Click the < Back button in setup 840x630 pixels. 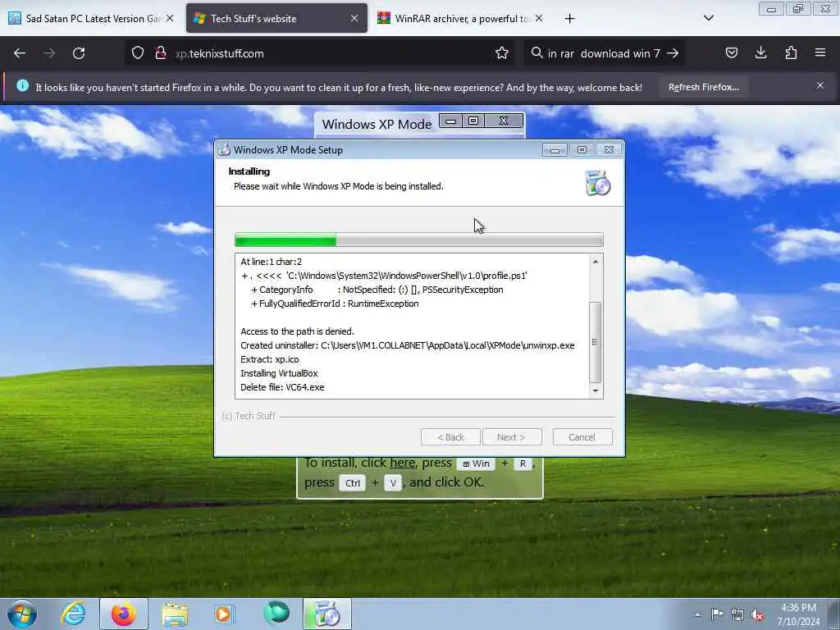[450, 437]
